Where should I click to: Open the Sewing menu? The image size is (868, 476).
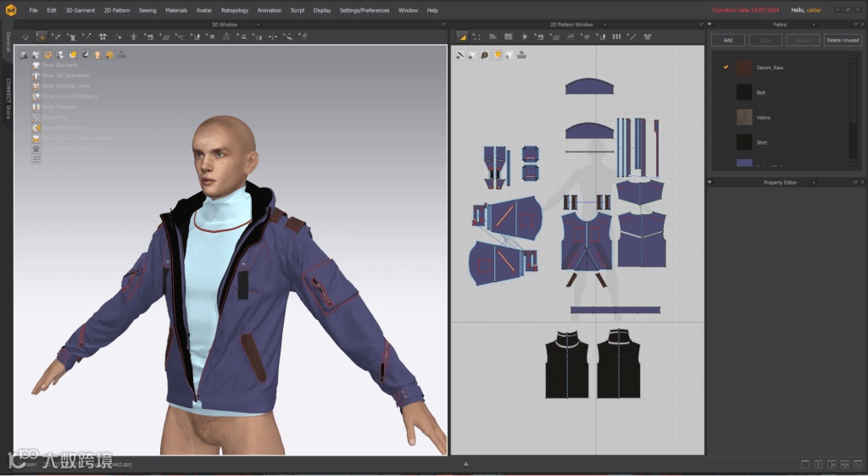click(147, 10)
